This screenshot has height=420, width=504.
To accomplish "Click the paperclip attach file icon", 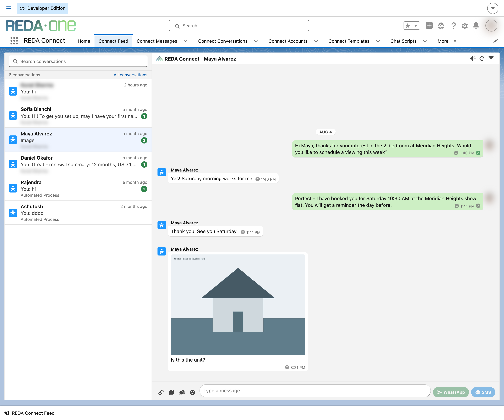I will tap(161, 392).
